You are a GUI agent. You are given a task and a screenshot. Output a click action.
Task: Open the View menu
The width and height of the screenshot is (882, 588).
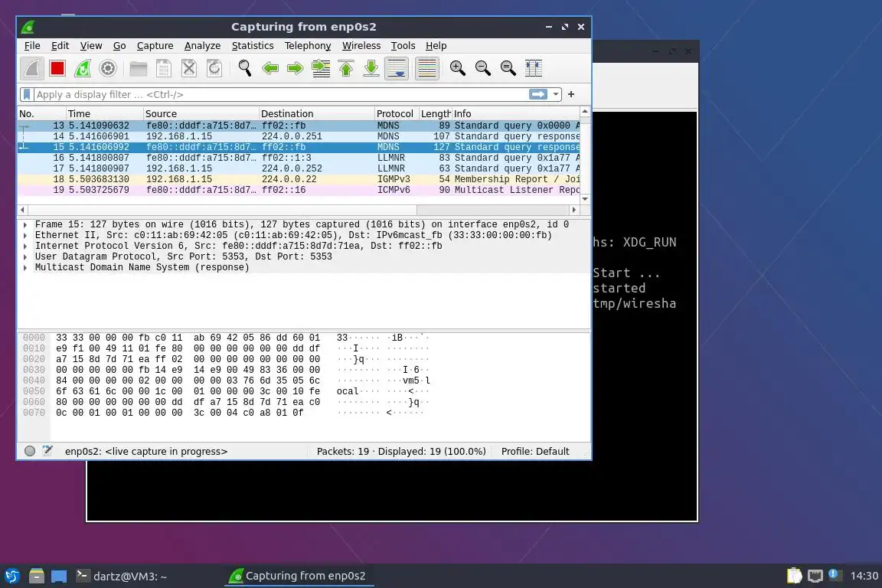pos(91,46)
